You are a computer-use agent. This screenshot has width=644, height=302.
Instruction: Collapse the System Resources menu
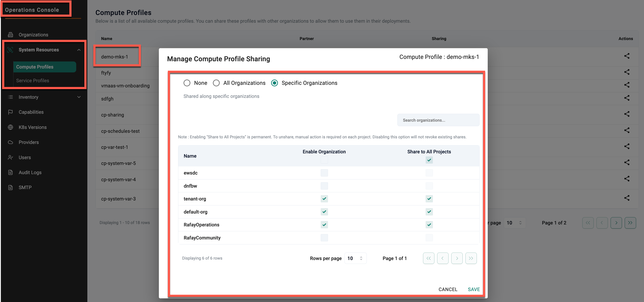click(79, 50)
